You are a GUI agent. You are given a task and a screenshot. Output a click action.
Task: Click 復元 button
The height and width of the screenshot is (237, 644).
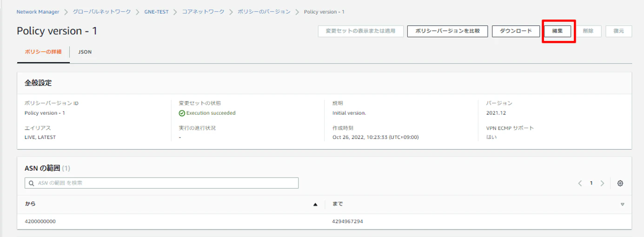[618, 31]
